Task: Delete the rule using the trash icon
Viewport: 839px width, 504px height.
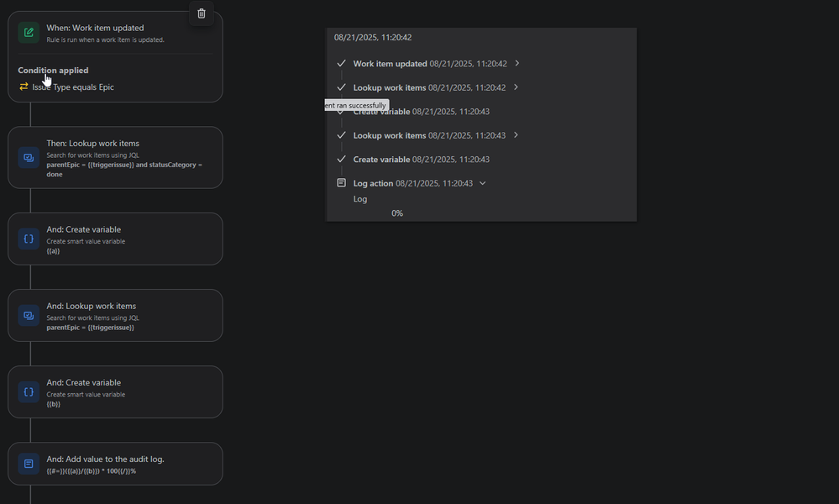Action: point(201,13)
